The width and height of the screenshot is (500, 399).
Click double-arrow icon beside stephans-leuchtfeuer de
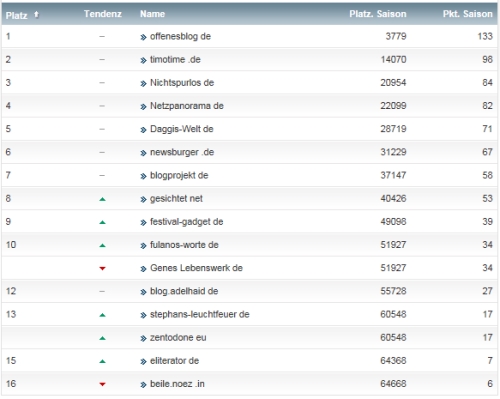(x=143, y=315)
